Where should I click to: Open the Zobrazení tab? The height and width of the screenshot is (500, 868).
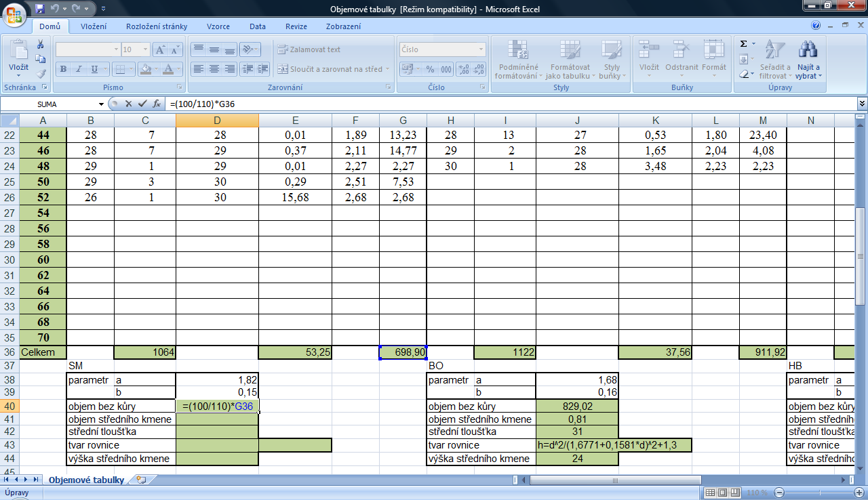pyautogui.click(x=343, y=26)
